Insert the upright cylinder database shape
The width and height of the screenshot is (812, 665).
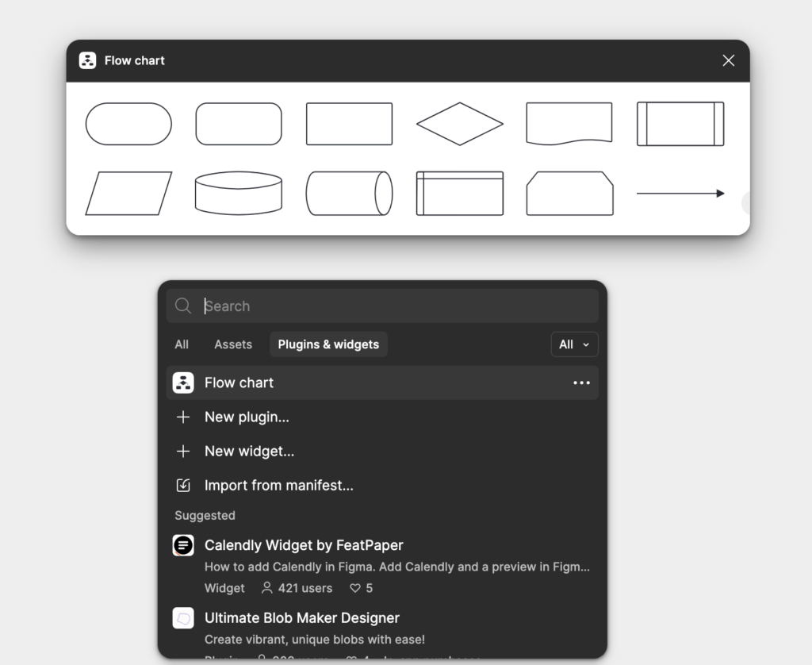(239, 194)
